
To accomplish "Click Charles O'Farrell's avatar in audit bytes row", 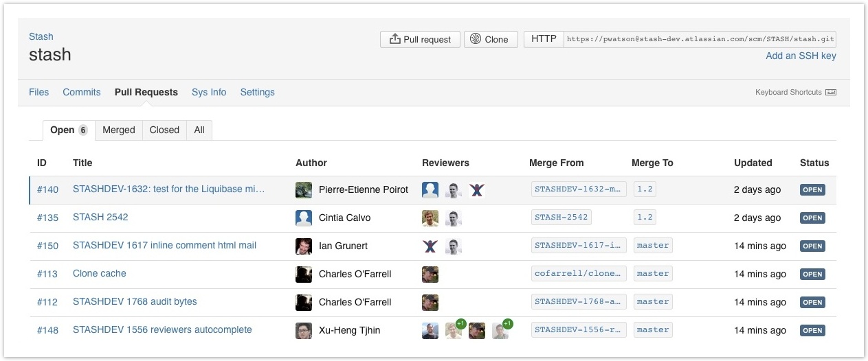I will [304, 303].
